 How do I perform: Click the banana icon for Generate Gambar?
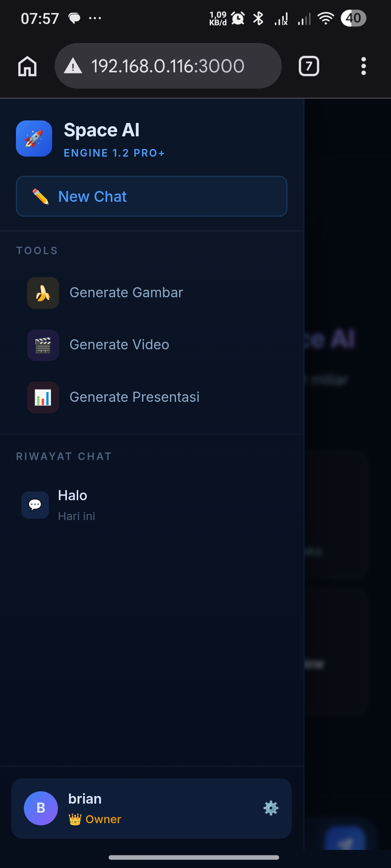43,293
